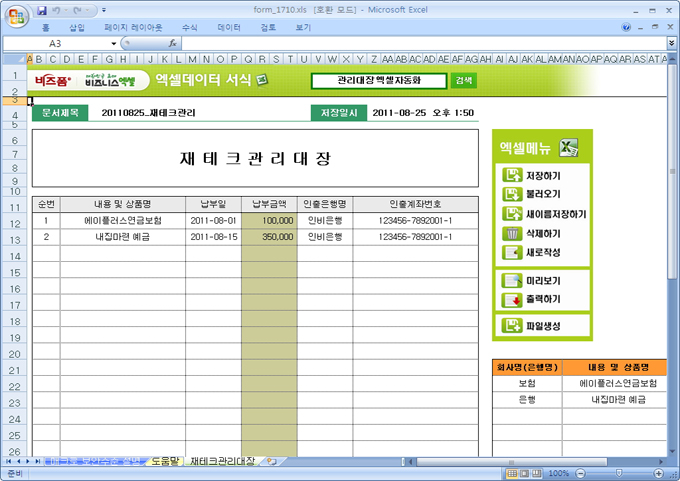
Task: Click the 출력하기 (Print) icon
Action: pyautogui.click(x=511, y=299)
